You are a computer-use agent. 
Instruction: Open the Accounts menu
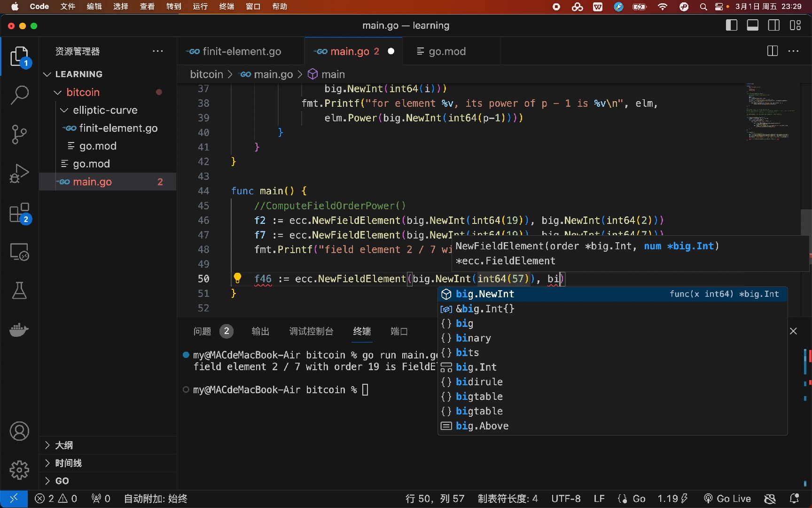click(x=19, y=431)
